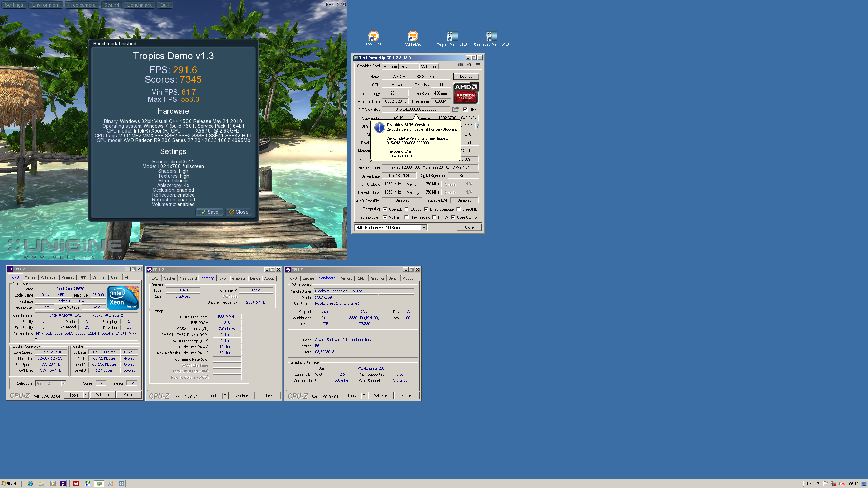Click the AIDA64 taskbar icon

point(76,484)
